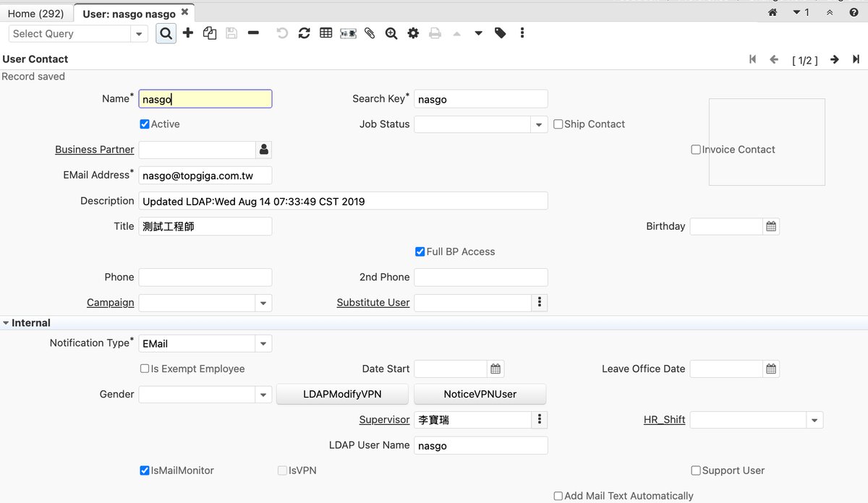Open the toolbar more-options vertical dots

click(522, 33)
